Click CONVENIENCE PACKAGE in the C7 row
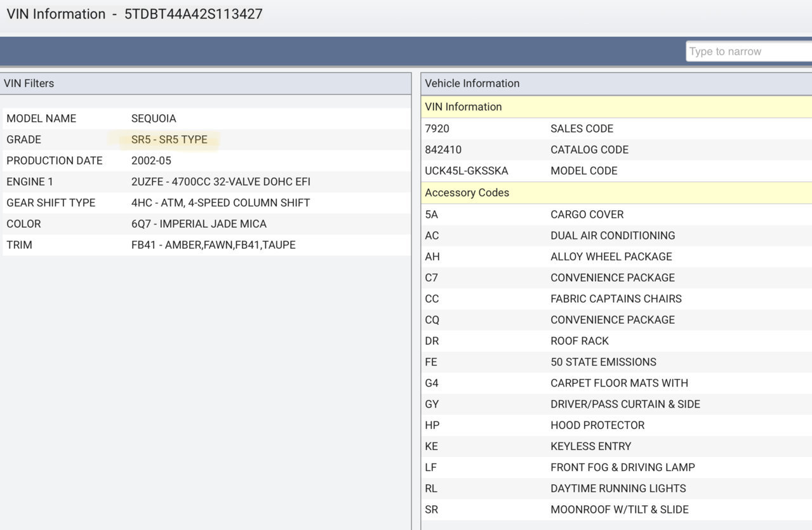The width and height of the screenshot is (812, 530). [x=613, y=277]
